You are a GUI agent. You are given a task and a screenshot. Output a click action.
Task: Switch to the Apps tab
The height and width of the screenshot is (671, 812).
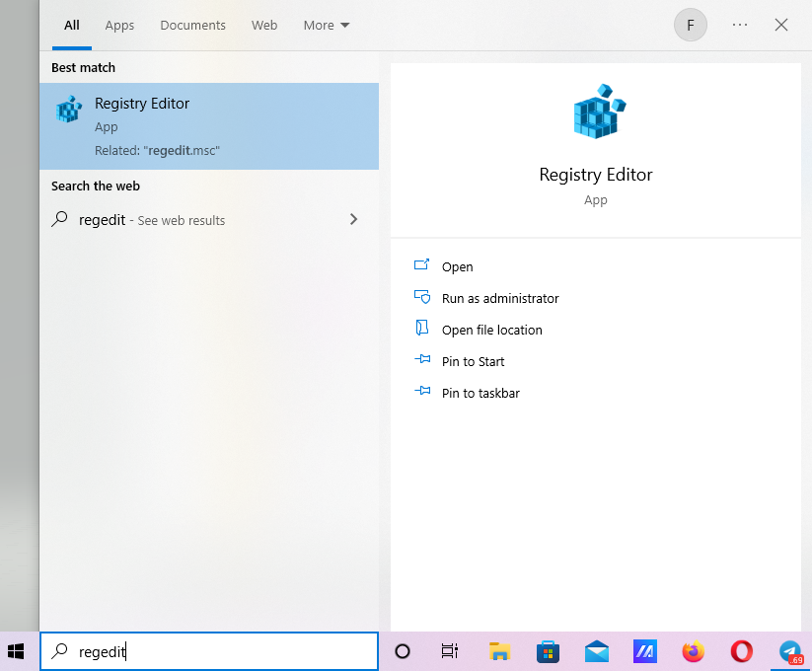click(x=119, y=26)
